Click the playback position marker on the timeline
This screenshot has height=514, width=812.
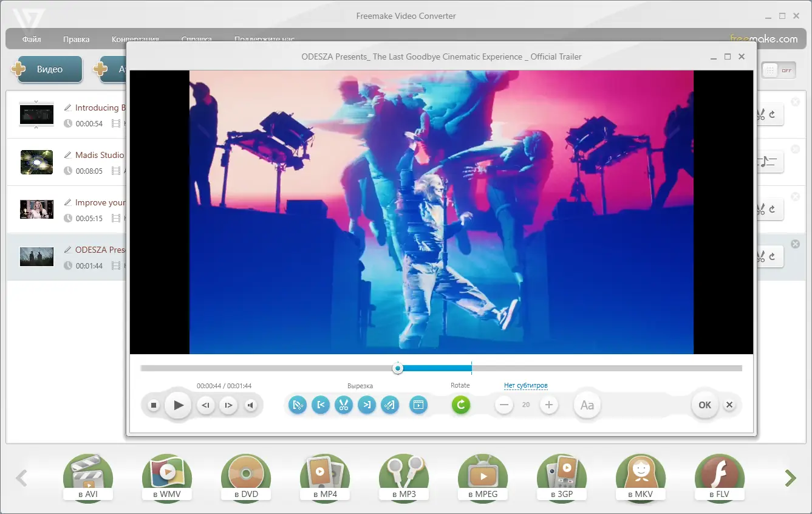pos(398,368)
